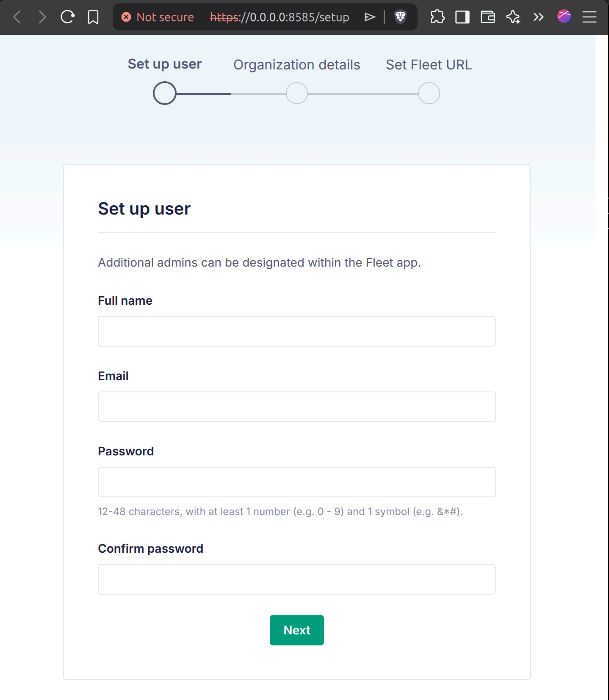609x700 pixels.
Task: Open Leo AI sparkle icon
Action: (513, 17)
